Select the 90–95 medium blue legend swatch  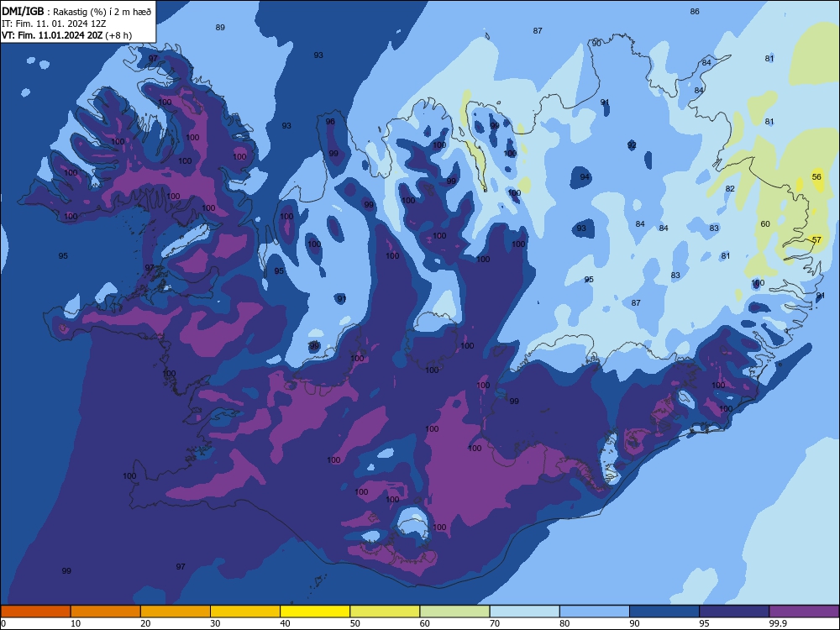664,612
